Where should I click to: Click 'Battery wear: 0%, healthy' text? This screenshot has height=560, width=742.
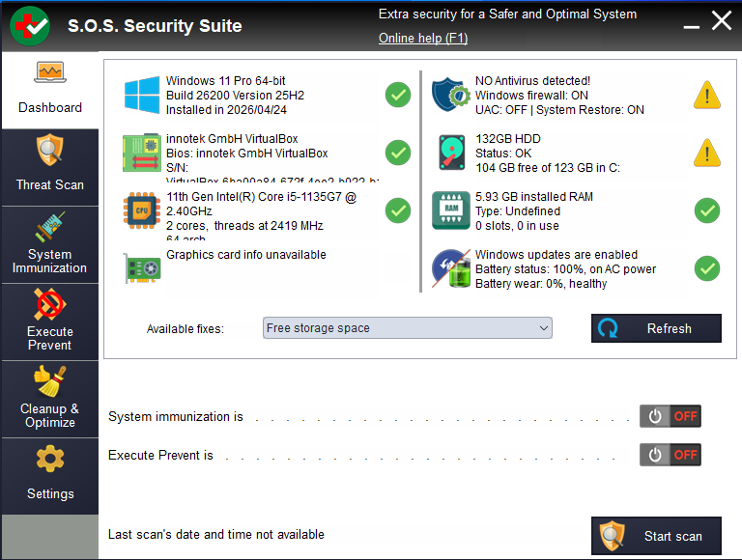[x=541, y=283]
